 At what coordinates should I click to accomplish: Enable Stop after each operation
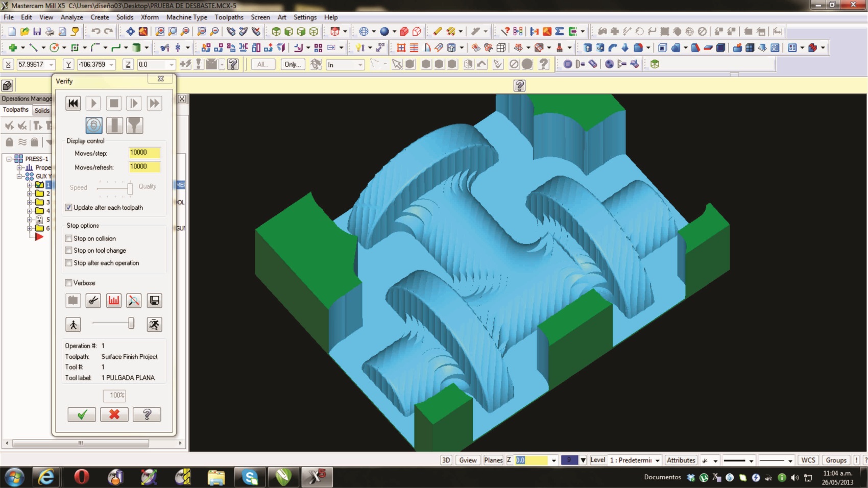68,263
